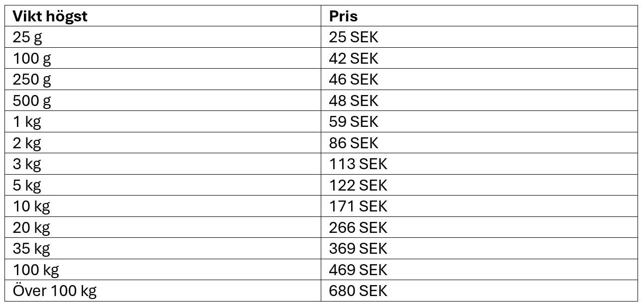The width and height of the screenshot is (644, 306).
Task: Click the "Vikt högst" column header
Action: click(x=50, y=16)
